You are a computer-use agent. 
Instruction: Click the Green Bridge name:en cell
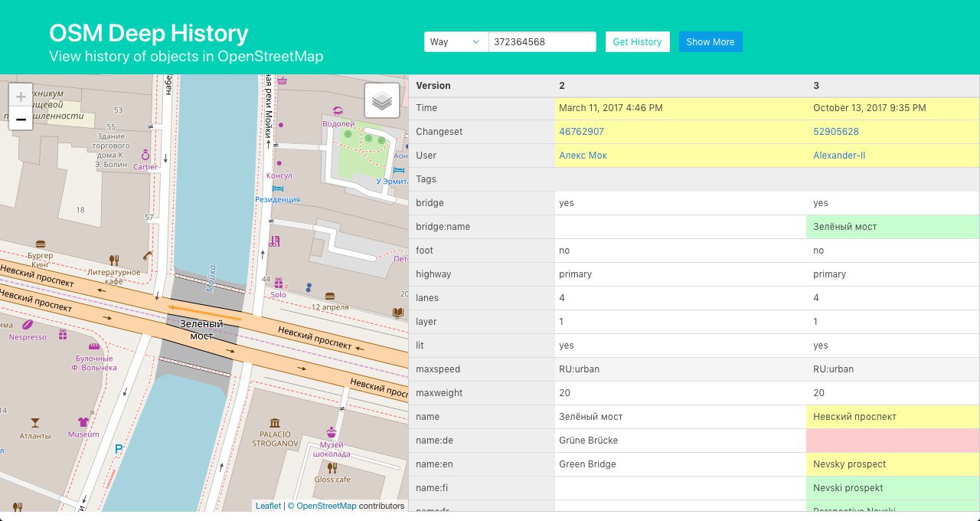tap(681, 464)
